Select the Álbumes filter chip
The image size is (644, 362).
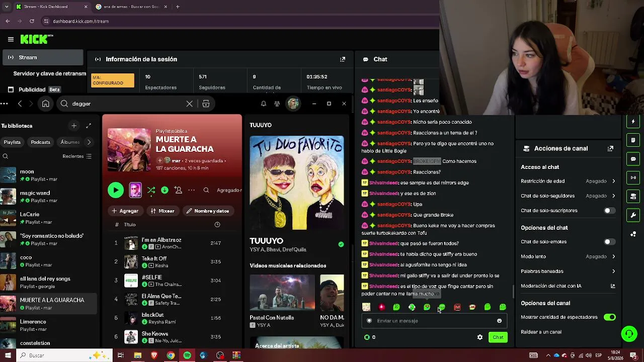70,142
